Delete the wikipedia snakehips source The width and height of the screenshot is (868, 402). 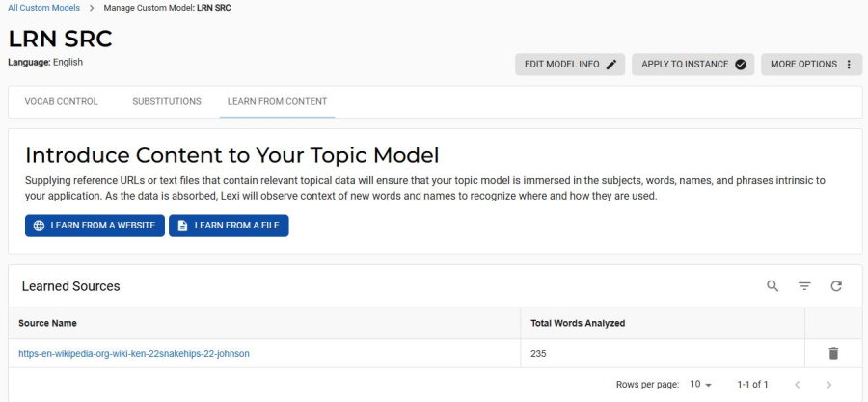point(833,354)
